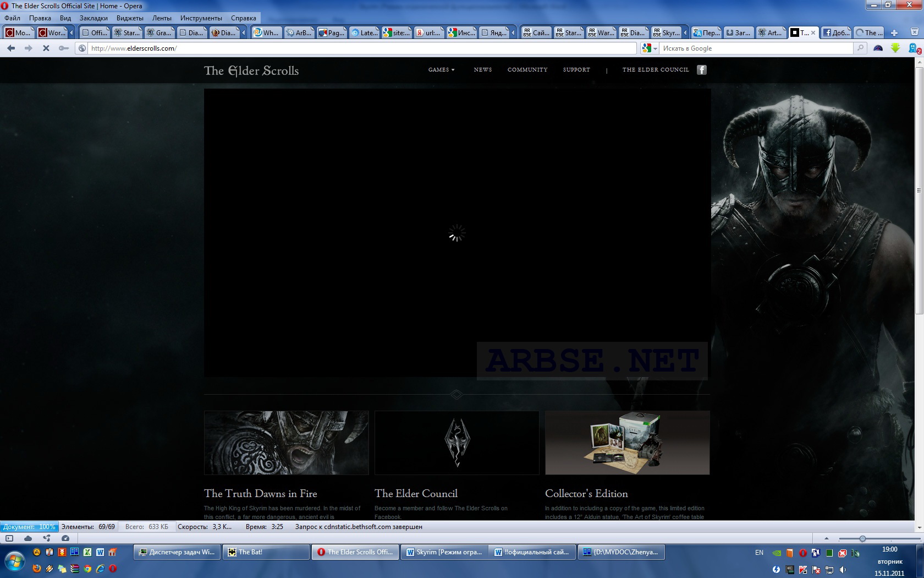Screen dimensions: 924x578
Task: Open THE ELDER COUNCIL link
Action: pos(656,70)
